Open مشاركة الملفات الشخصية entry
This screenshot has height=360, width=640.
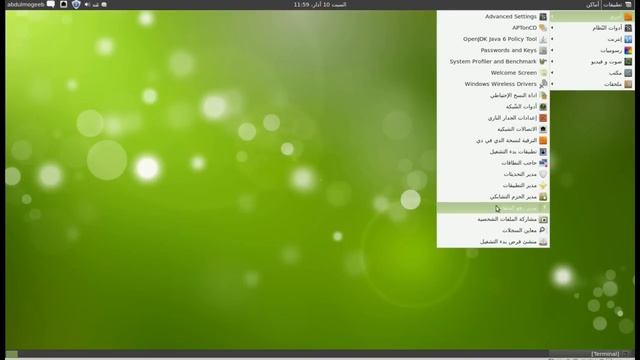click(493, 219)
